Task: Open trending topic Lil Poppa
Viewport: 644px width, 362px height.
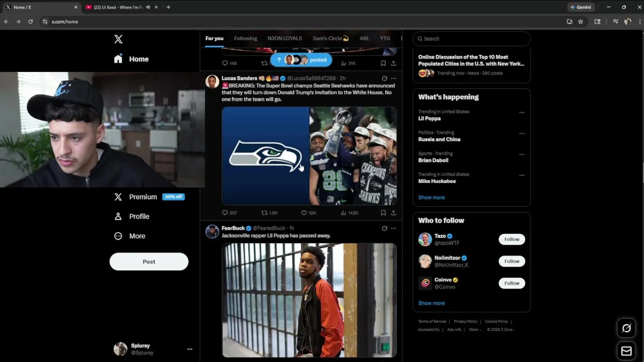Action: click(x=429, y=119)
